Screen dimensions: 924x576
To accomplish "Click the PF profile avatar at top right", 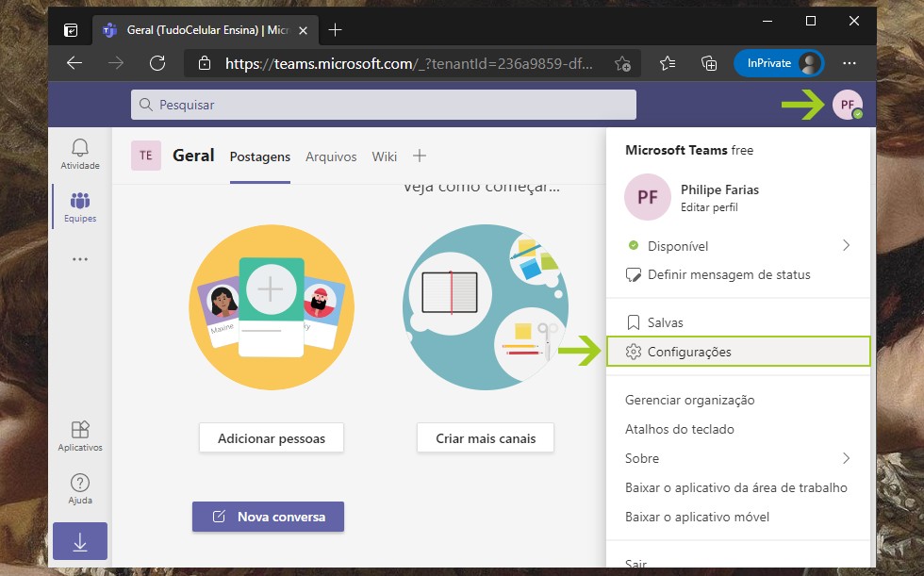I will 847,106.
